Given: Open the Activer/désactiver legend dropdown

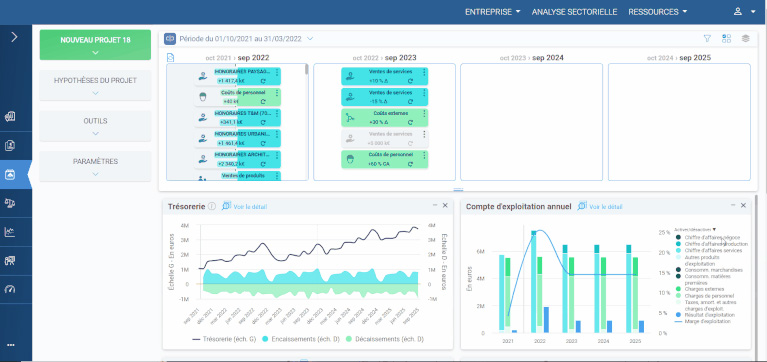Looking at the screenshot, I should [695, 229].
